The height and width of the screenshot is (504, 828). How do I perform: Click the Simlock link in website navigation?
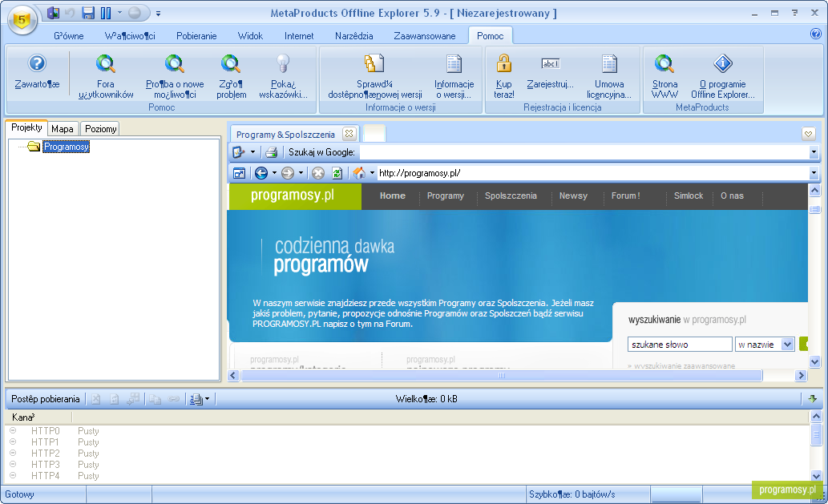tap(688, 196)
